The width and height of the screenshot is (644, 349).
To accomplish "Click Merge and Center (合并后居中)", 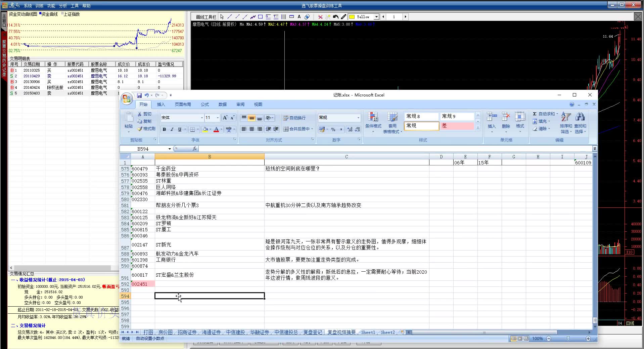I will click(x=295, y=129).
